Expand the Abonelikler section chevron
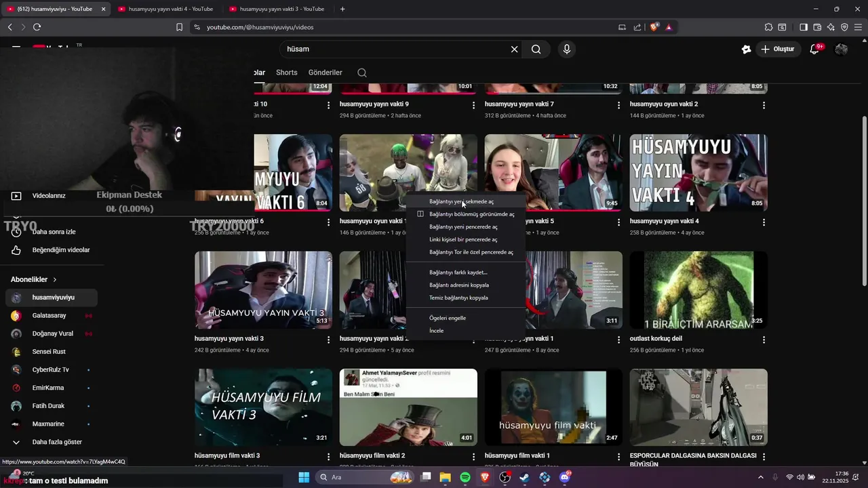The image size is (868, 488). click(x=55, y=279)
